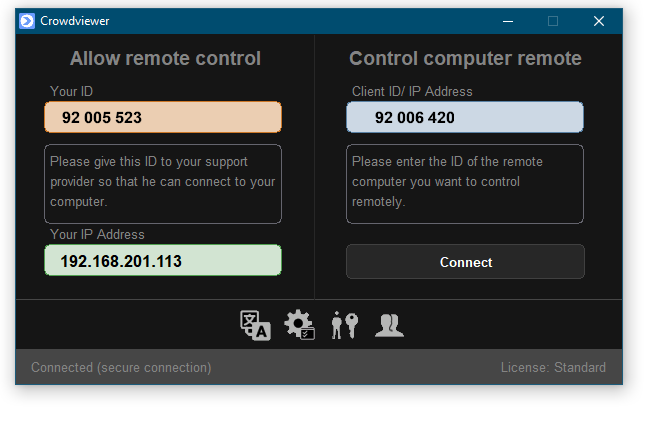Click the Control computer remote heading
Screen dimensions: 651x422
(x=465, y=58)
